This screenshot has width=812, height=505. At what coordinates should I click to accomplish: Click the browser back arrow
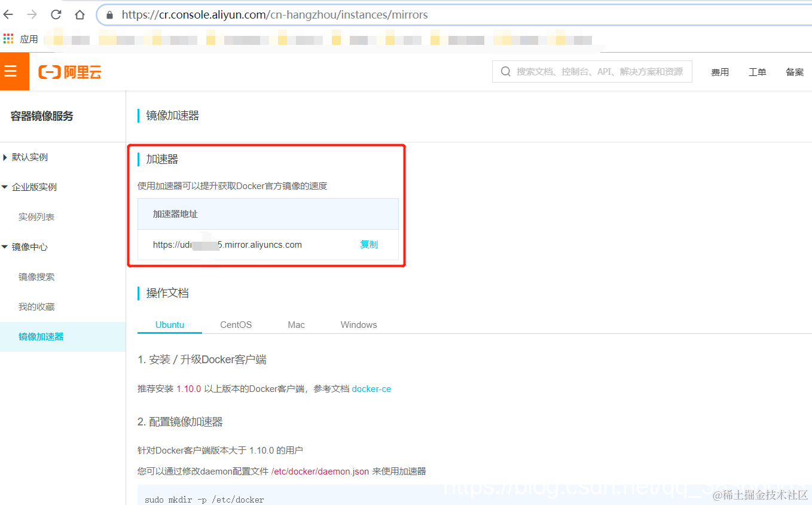point(8,14)
